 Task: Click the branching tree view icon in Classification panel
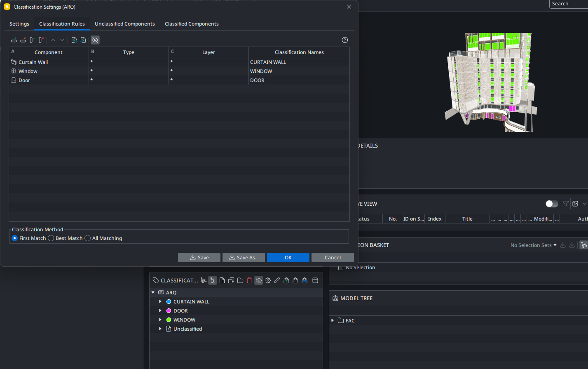(x=204, y=280)
